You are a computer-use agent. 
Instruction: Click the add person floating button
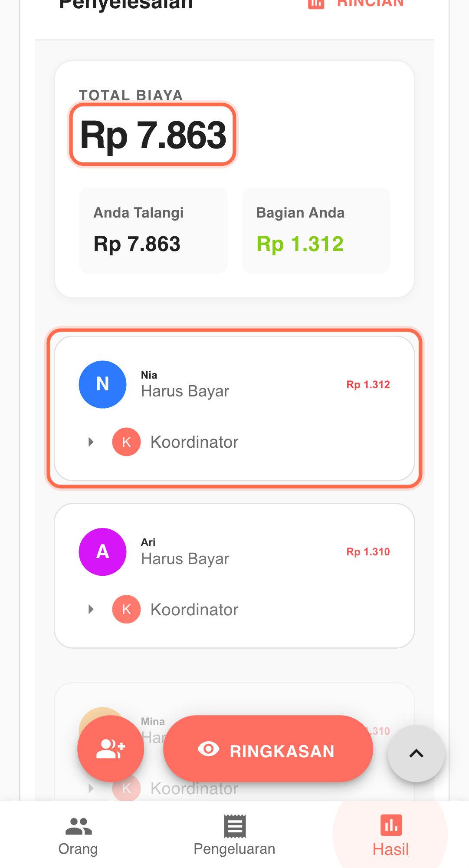point(110,749)
